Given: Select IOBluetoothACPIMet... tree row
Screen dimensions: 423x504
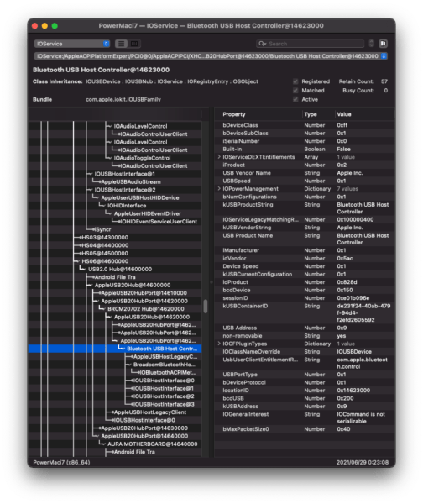Looking at the screenshot, I should tap(115, 372).
